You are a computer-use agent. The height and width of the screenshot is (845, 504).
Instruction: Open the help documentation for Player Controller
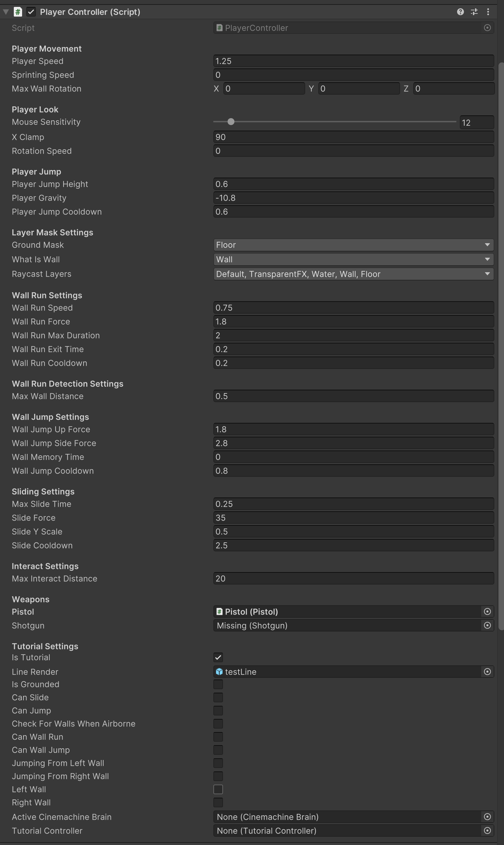tap(460, 11)
